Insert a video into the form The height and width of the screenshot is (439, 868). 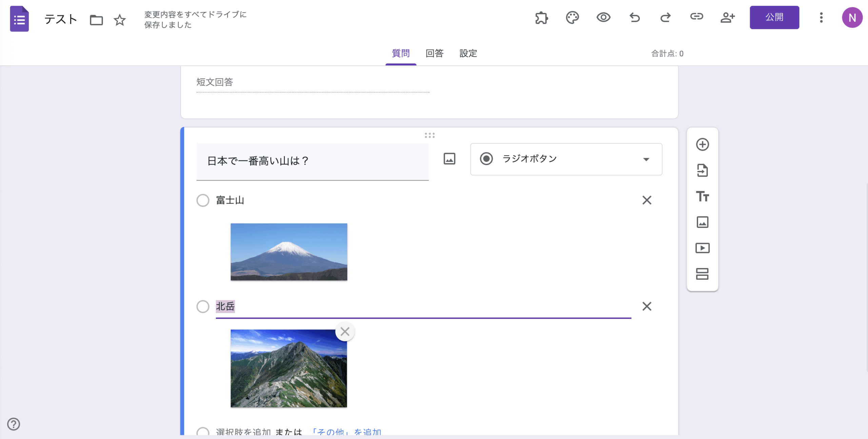click(703, 248)
